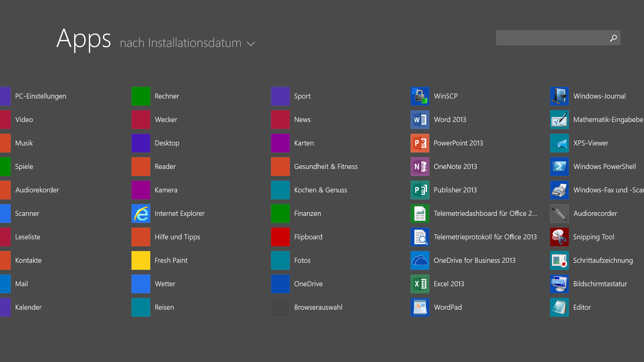
Task: Open Snipping Tool icon
Action: (559, 237)
